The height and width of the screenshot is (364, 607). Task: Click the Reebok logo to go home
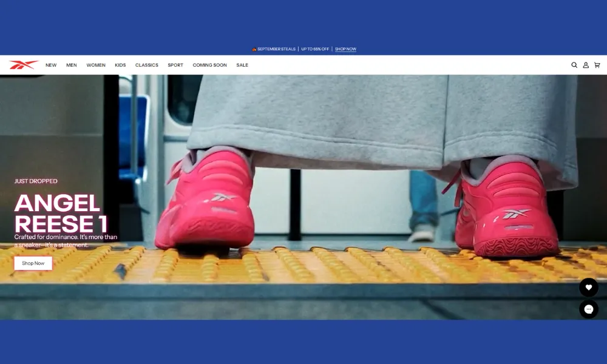[24, 65]
